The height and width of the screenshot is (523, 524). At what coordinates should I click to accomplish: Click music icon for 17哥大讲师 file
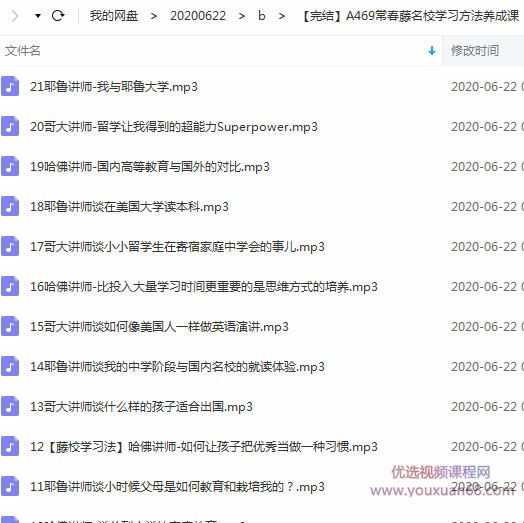[10, 246]
